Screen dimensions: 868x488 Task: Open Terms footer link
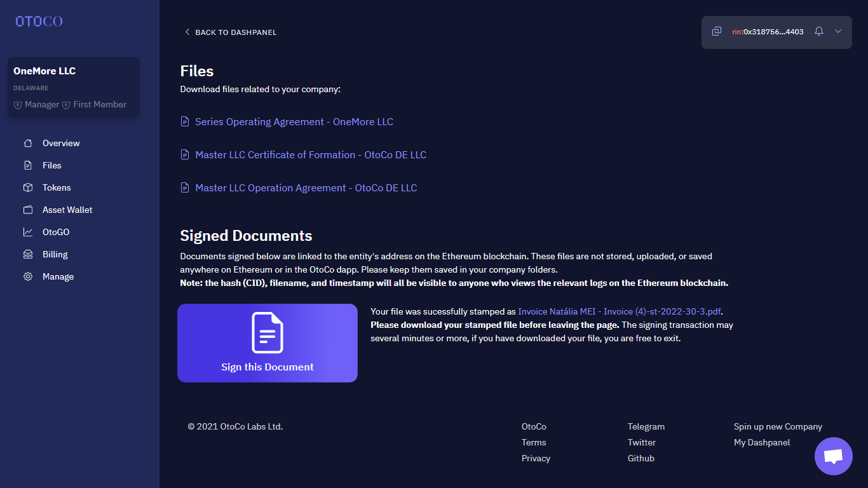tap(534, 442)
